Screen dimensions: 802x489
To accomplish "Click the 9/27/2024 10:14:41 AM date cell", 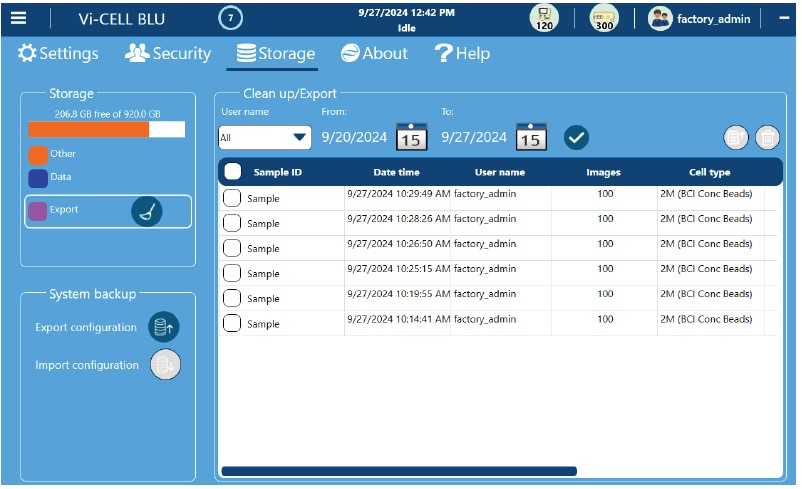I will pos(398,319).
